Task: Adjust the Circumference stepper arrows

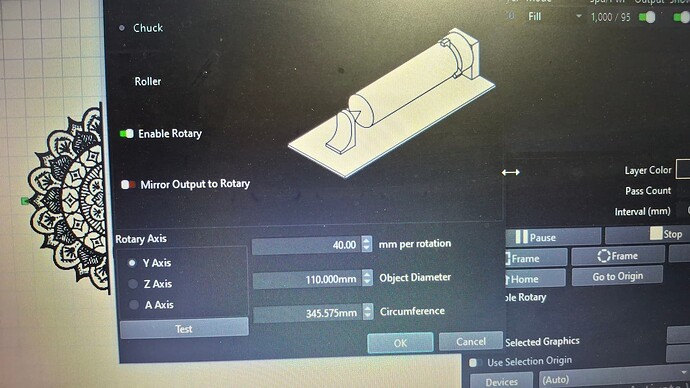Action: pos(368,312)
